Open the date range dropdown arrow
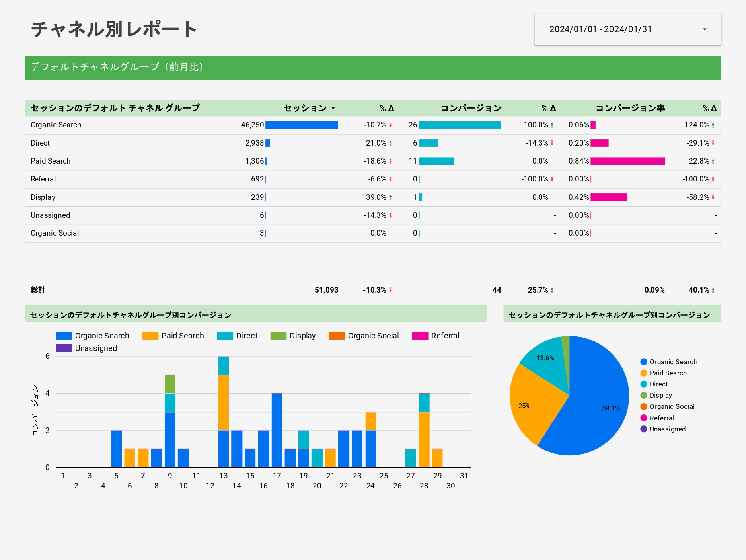This screenshot has width=746, height=560. pyautogui.click(x=705, y=29)
